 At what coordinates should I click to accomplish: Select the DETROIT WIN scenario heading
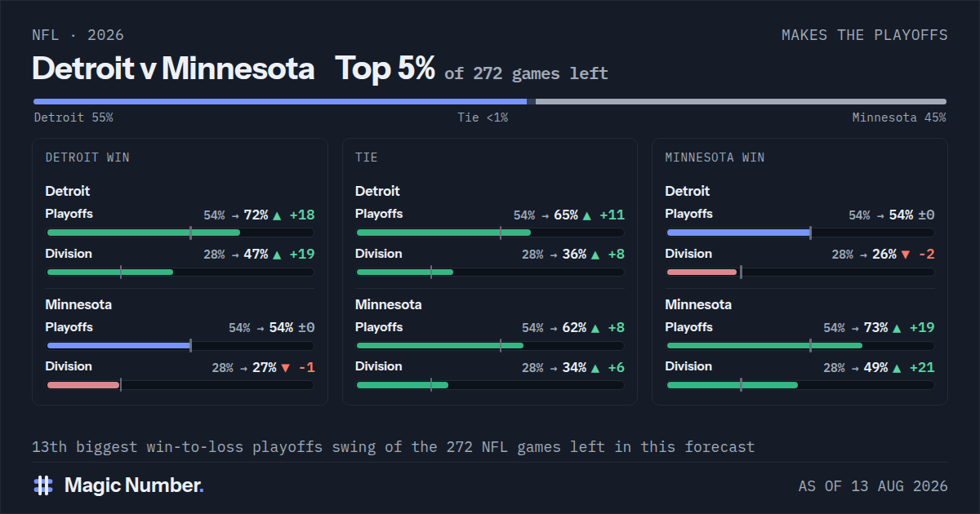(x=87, y=157)
